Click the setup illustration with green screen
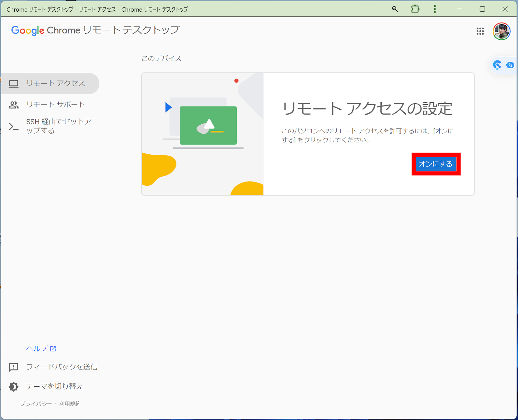This screenshot has height=420, width=518. click(x=203, y=134)
